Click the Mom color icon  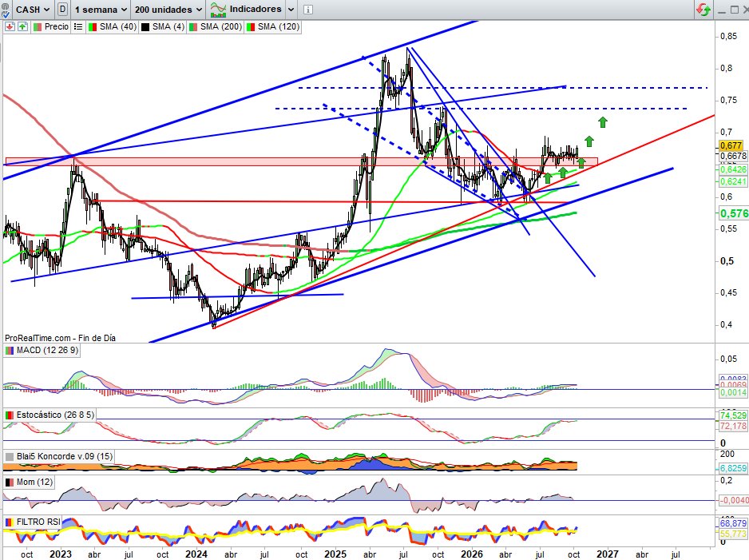coord(9,483)
